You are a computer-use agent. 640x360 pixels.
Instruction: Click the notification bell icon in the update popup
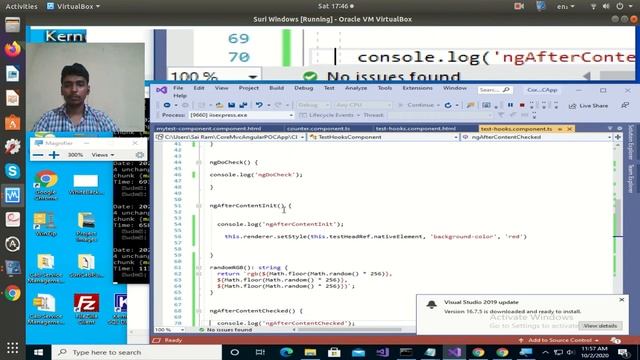tap(431, 304)
